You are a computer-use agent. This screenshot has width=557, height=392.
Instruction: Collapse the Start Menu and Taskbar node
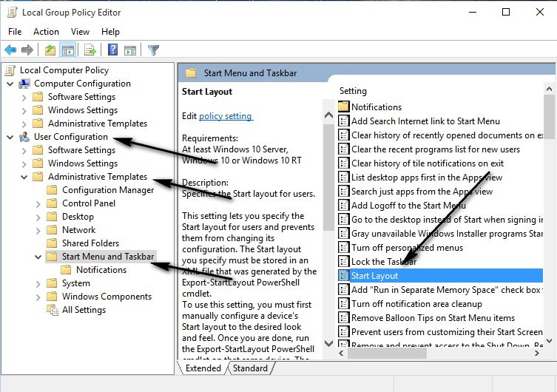coord(38,257)
